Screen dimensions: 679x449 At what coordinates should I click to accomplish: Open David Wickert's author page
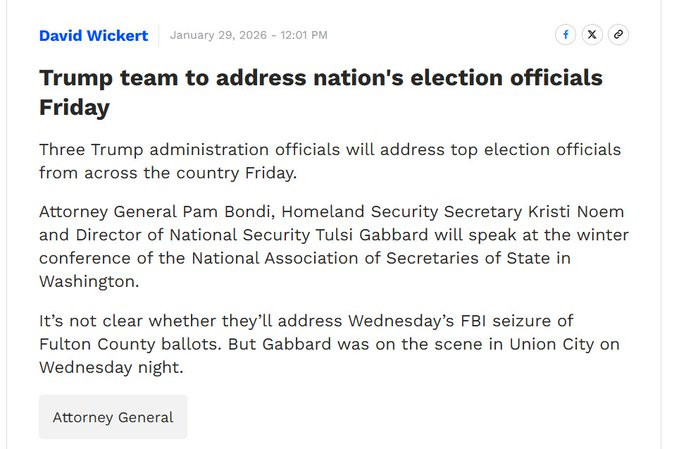pyautogui.click(x=93, y=36)
